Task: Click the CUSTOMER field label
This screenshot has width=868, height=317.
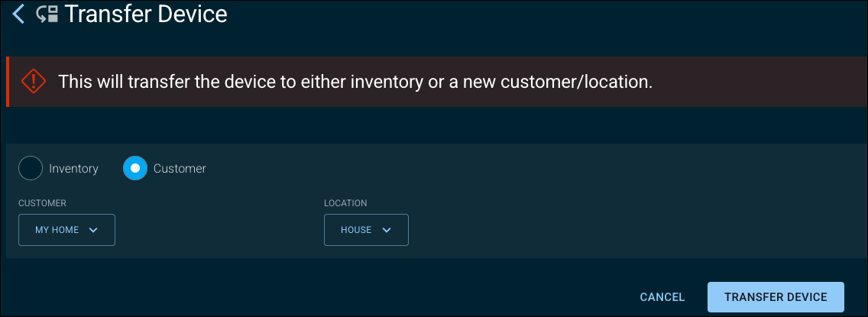Action: click(42, 203)
